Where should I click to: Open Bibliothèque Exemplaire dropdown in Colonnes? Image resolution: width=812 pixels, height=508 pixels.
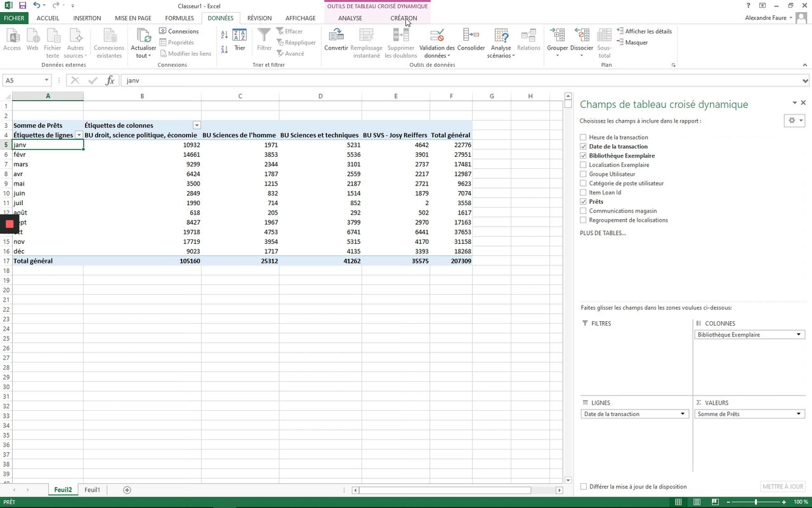click(x=799, y=335)
